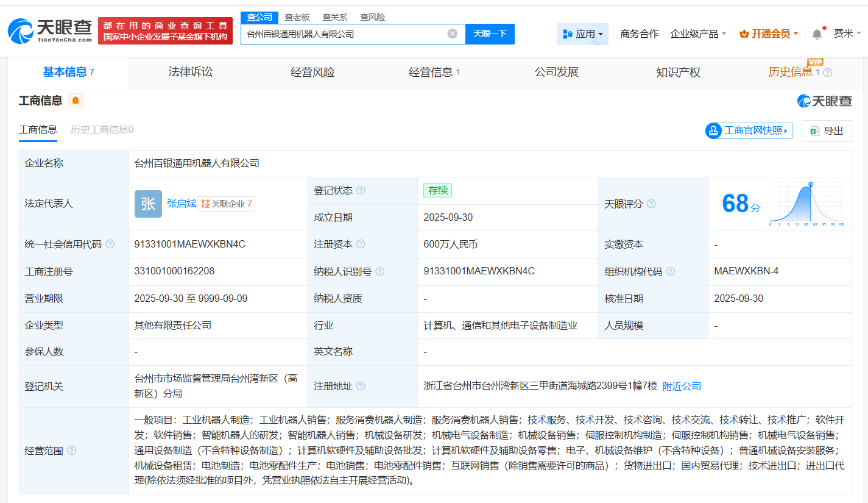Click the bell icon beside 工商信息 heading
This screenshot has height=503, width=868.
click(75, 101)
